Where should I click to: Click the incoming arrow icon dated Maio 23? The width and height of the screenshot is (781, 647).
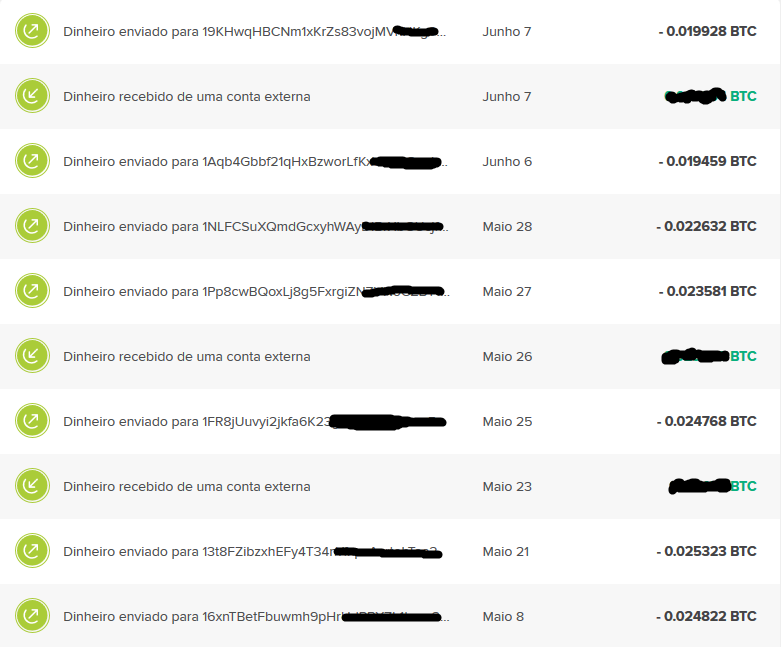pos(32,487)
